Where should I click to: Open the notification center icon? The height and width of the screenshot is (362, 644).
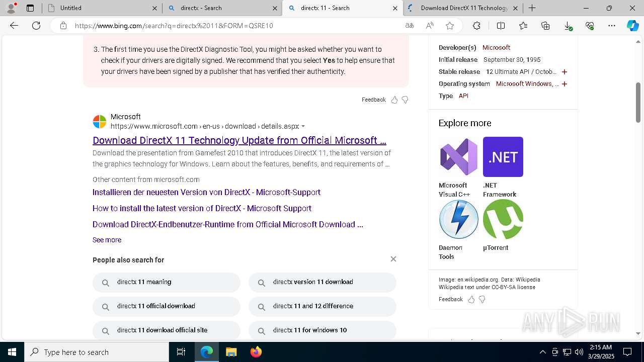click(627, 352)
